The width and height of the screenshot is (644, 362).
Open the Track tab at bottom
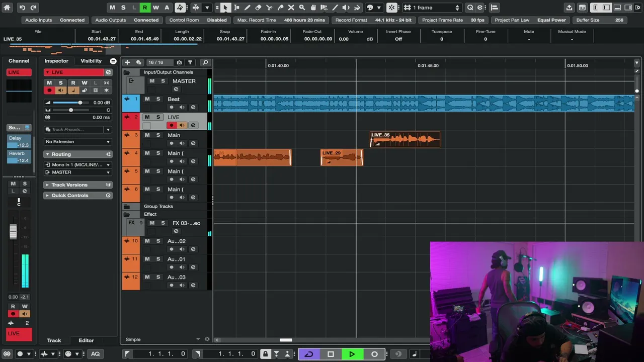tap(54, 340)
